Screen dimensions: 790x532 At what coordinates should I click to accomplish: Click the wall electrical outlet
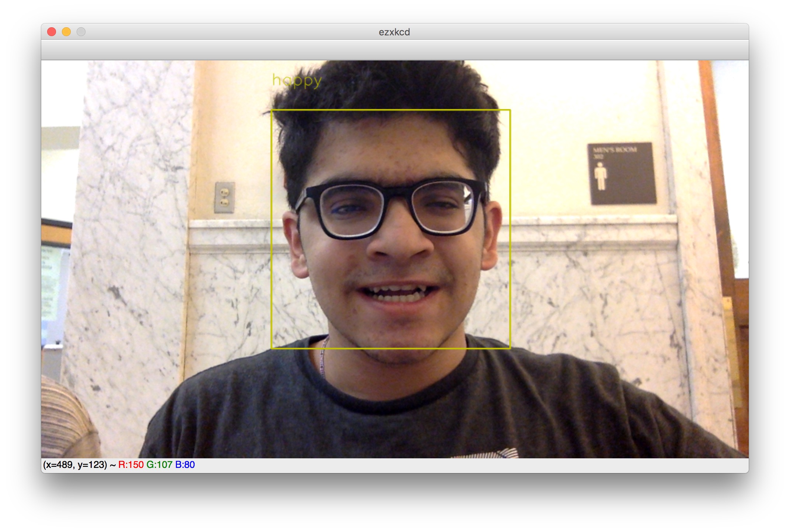[224, 197]
